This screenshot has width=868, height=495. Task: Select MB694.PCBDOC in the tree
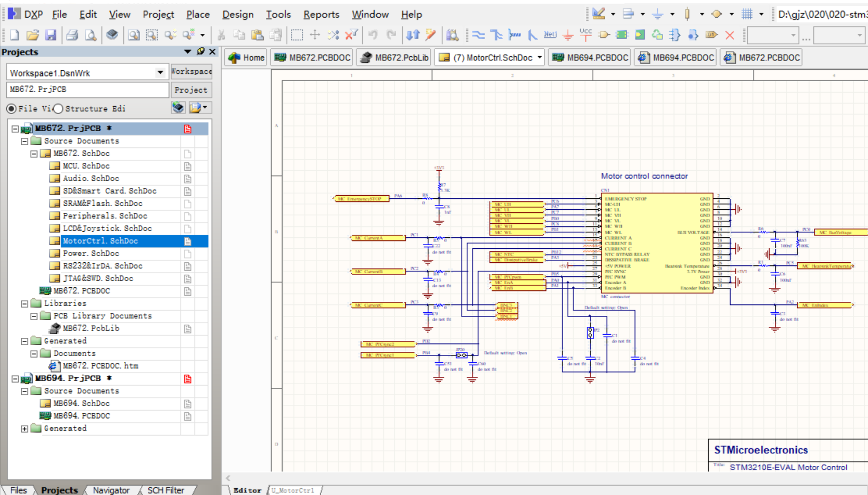click(81, 416)
